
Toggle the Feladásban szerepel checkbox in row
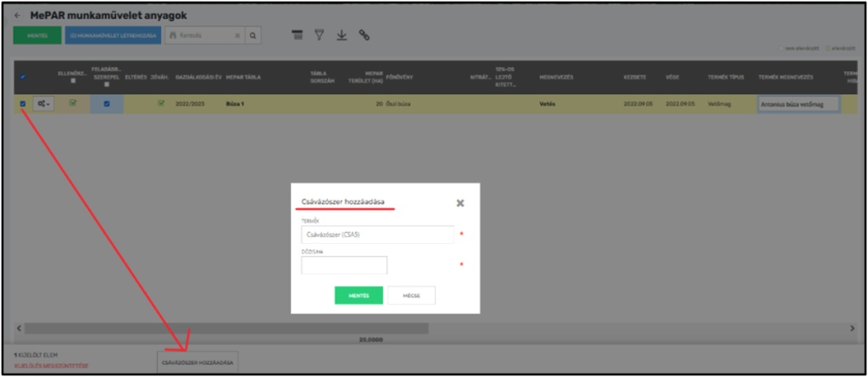point(107,103)
